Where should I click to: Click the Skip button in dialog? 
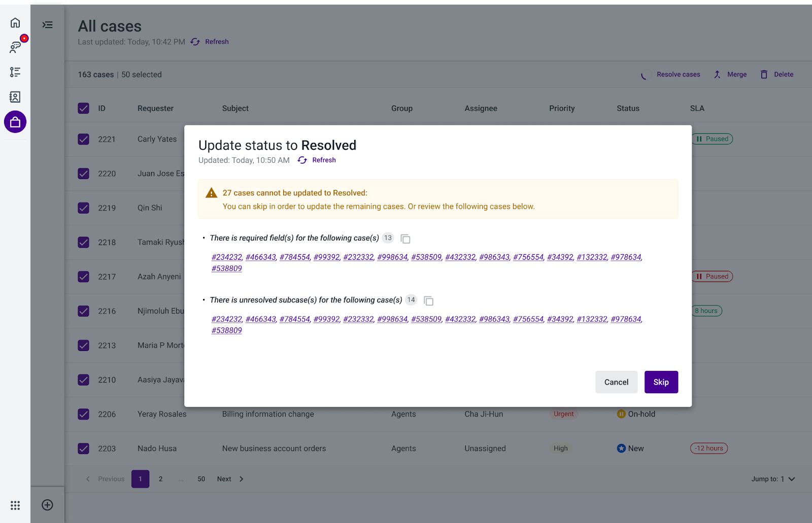[x=661, y=382]
